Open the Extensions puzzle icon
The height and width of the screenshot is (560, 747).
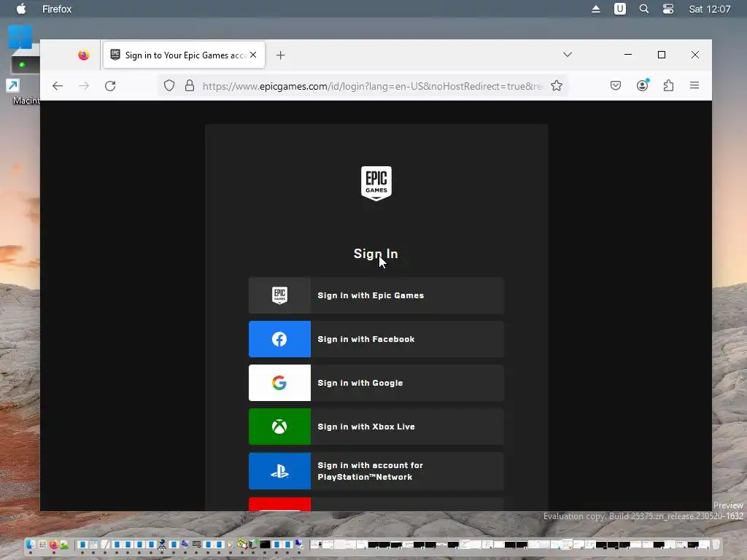pyautogui.click(x=668, y=86)
